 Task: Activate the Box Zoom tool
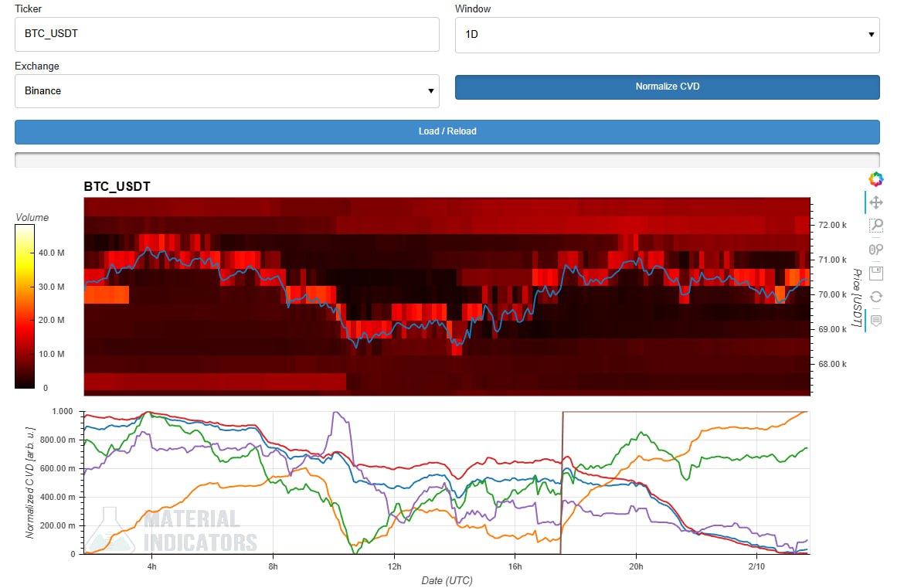(x=875, y=226)
